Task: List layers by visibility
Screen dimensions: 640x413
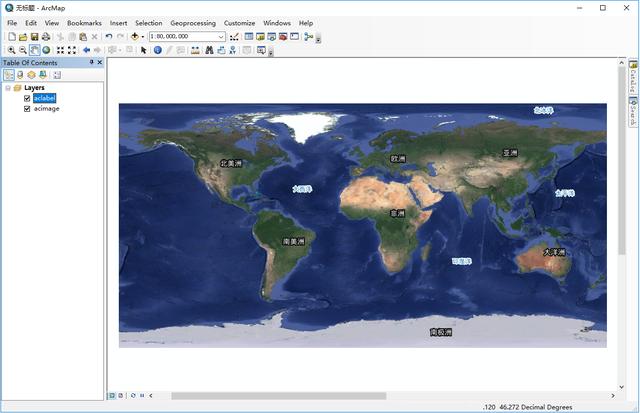Action: click(31, 75)
